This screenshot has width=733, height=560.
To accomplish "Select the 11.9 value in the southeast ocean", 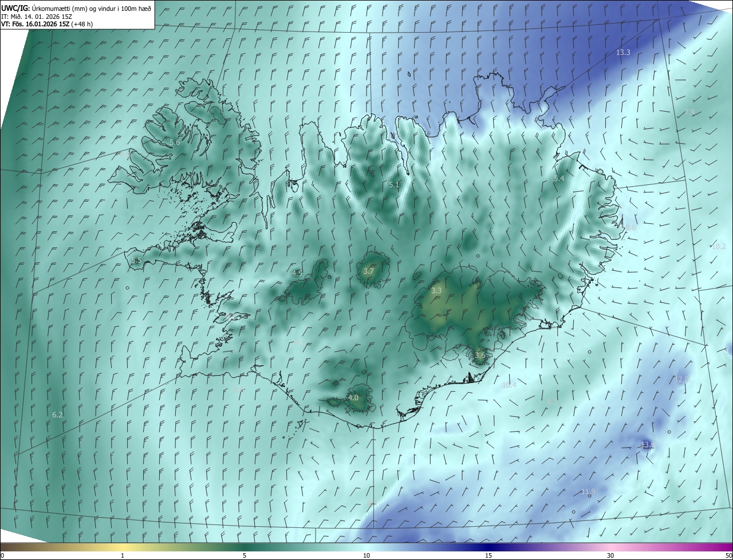I will point(588,492).
